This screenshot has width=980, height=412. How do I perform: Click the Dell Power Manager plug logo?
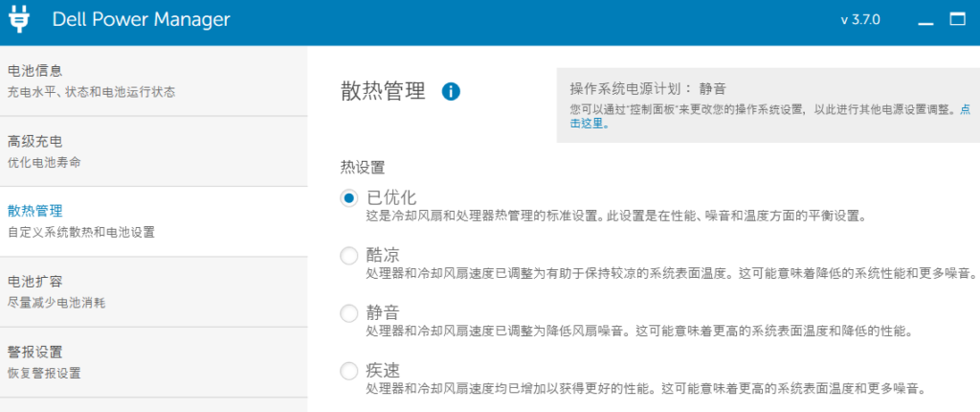coord(21,20)
